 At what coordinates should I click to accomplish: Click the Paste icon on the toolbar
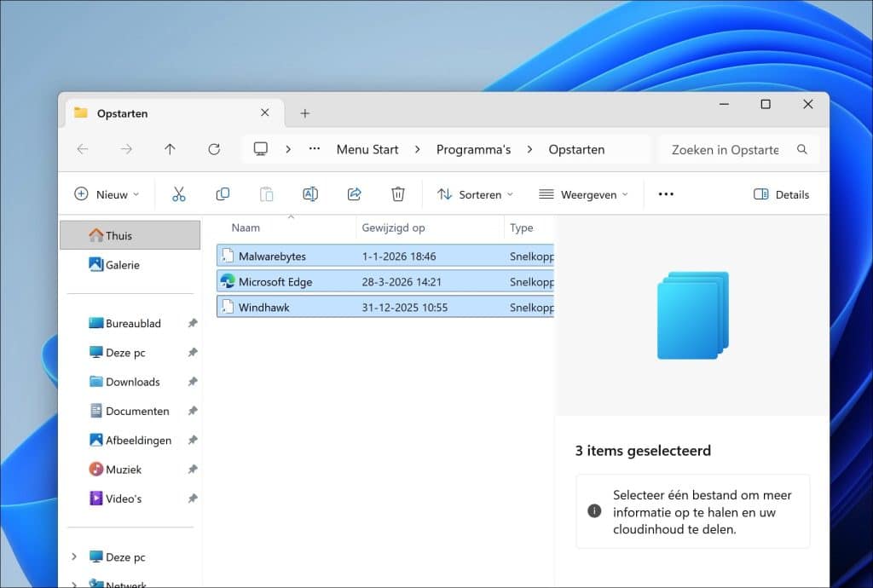[267, 193]
